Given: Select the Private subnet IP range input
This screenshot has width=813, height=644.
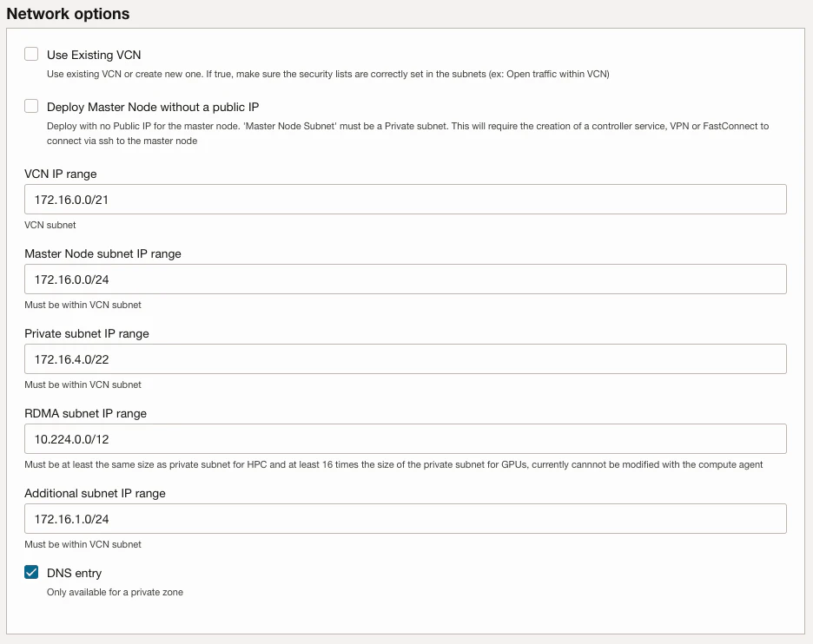Looking at the screenshot, I should click(405, 359).
